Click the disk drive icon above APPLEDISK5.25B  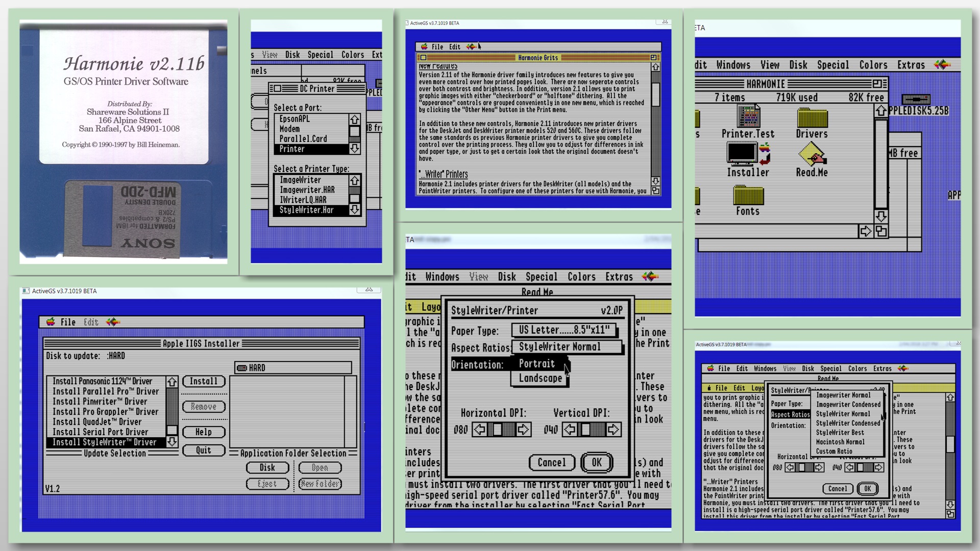point(916,99)
